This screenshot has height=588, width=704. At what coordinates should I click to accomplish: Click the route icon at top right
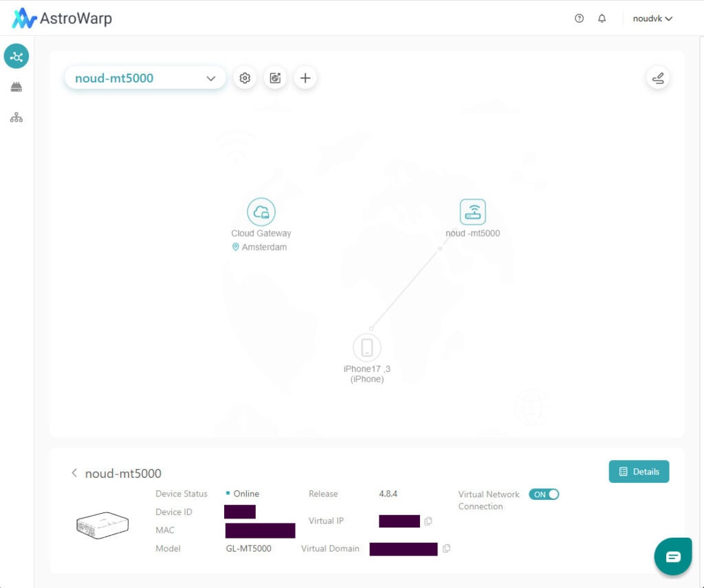[658, 78]
